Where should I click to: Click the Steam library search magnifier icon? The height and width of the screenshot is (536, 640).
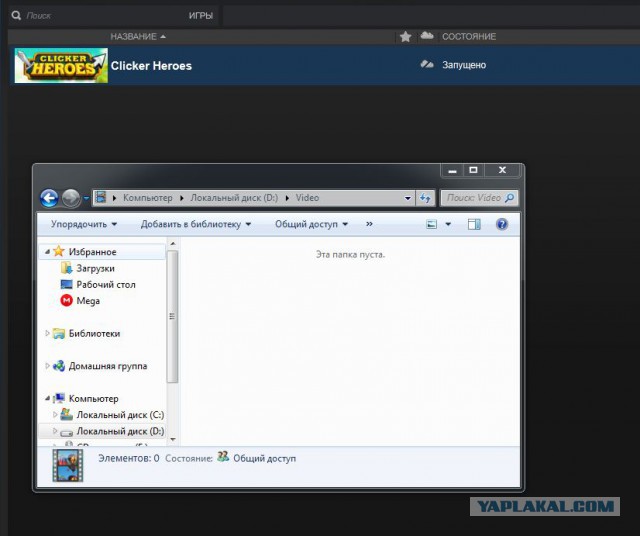pyautogui.click(x=16, y=16)
